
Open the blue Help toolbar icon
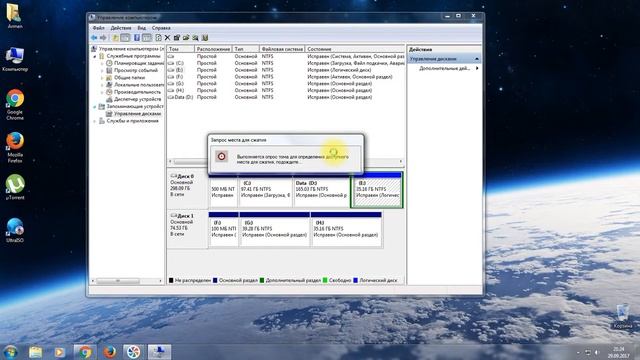click(x=137, y=38)
